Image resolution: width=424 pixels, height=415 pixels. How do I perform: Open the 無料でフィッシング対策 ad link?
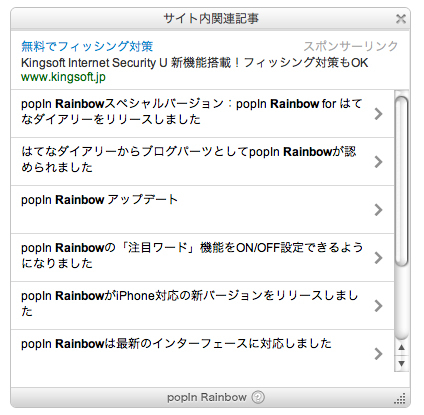[87, 46]
